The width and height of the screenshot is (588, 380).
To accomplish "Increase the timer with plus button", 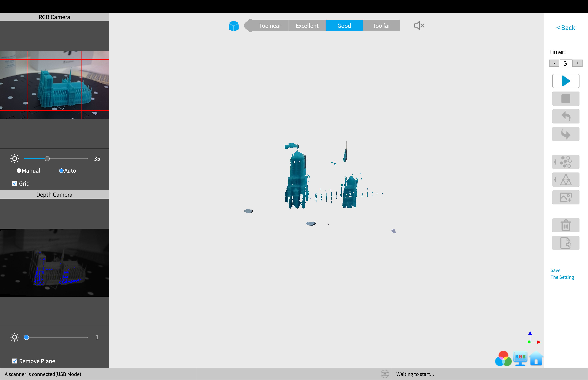I will point(577,63).
